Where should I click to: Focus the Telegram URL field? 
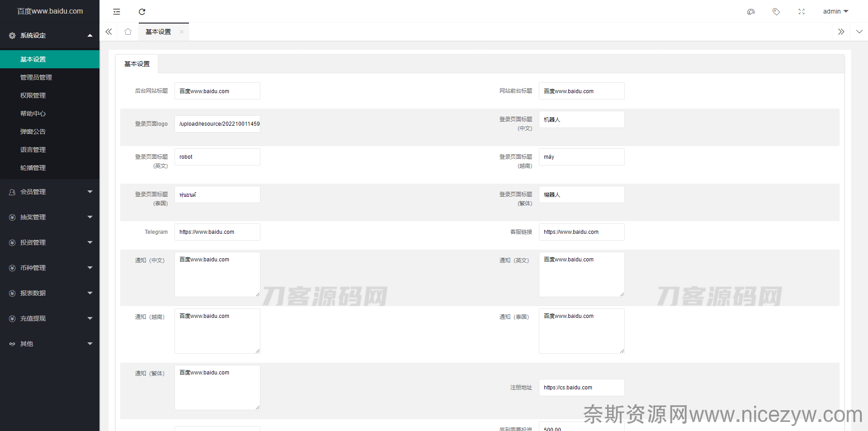click(x=217, y=232)
